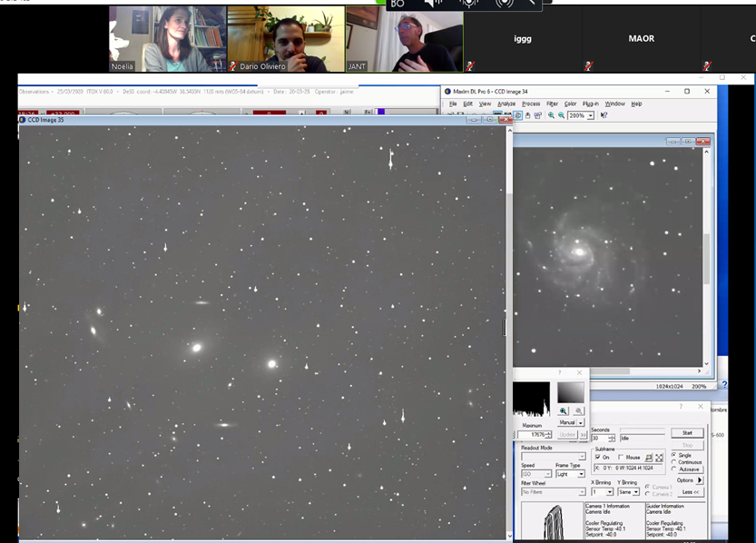Viewport: 756px width, 543px height.
Task: Click the Maximum value 17676 field
Action: pyautogui.click(x=532, y=435)
